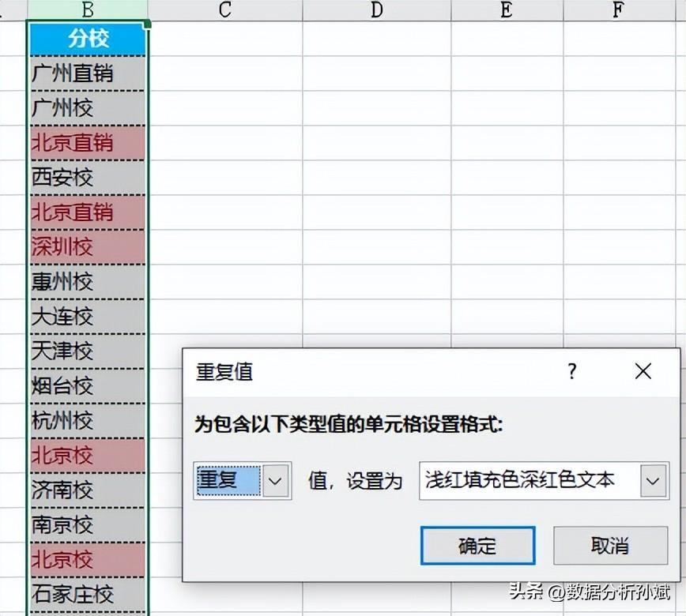686x616 pixels.
Task: Select the 广州直销 cell
Action: [x=88, y=73]
